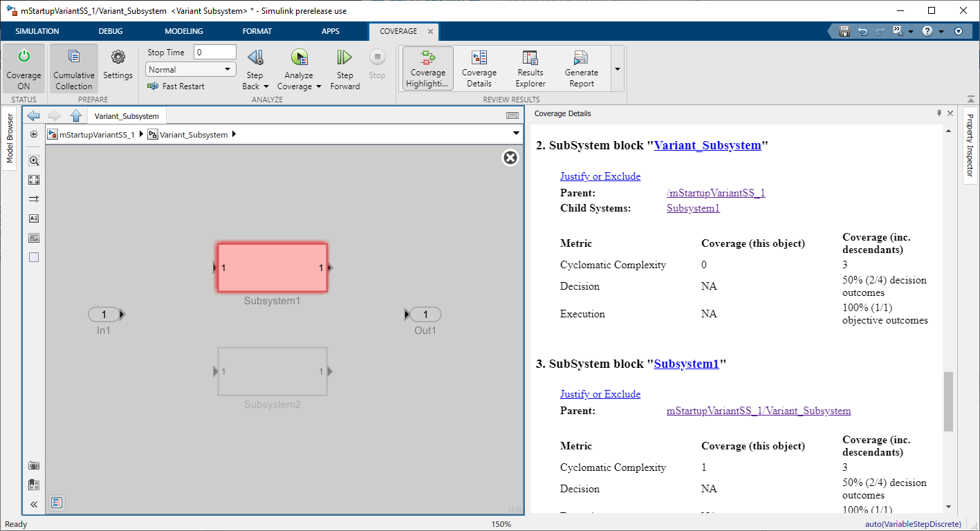
Task: Click the Help question mark icon
Action: (x=927, y=31)
